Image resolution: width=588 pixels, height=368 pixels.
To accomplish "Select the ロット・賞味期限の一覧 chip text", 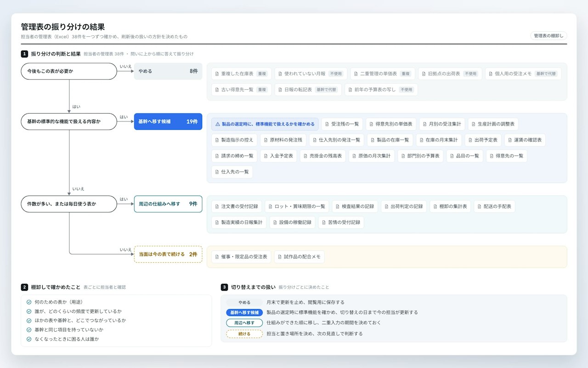I will (x=300, y=207).
